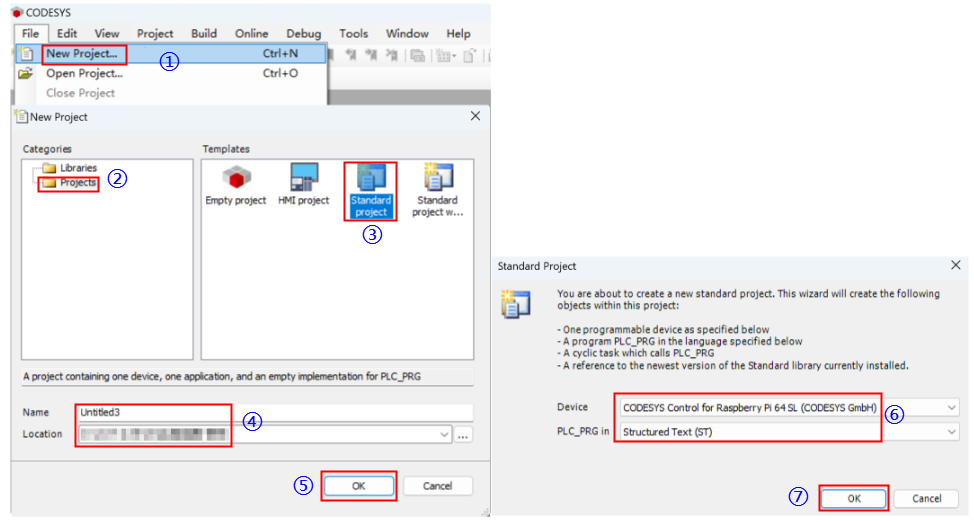Click the New Project menu entry

82,53
